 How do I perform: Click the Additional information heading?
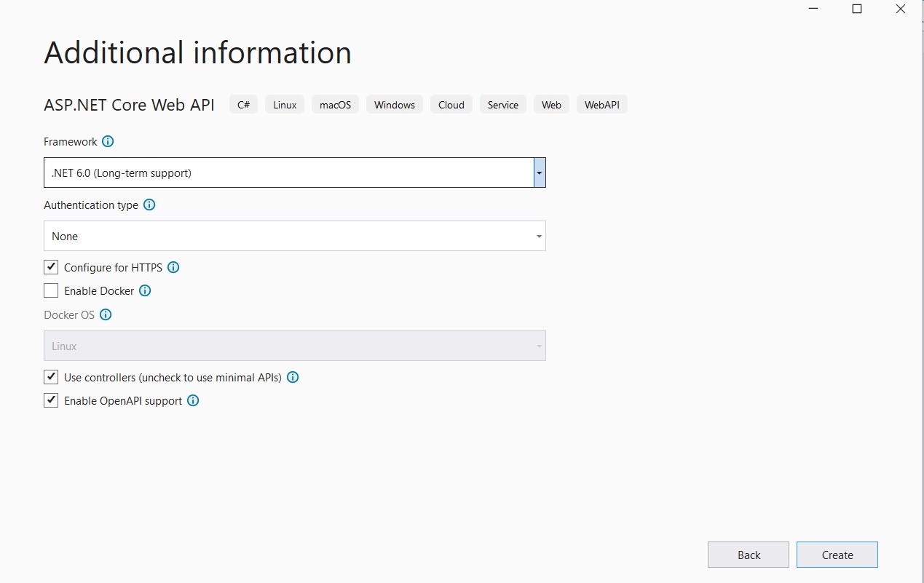pos(198,53)
